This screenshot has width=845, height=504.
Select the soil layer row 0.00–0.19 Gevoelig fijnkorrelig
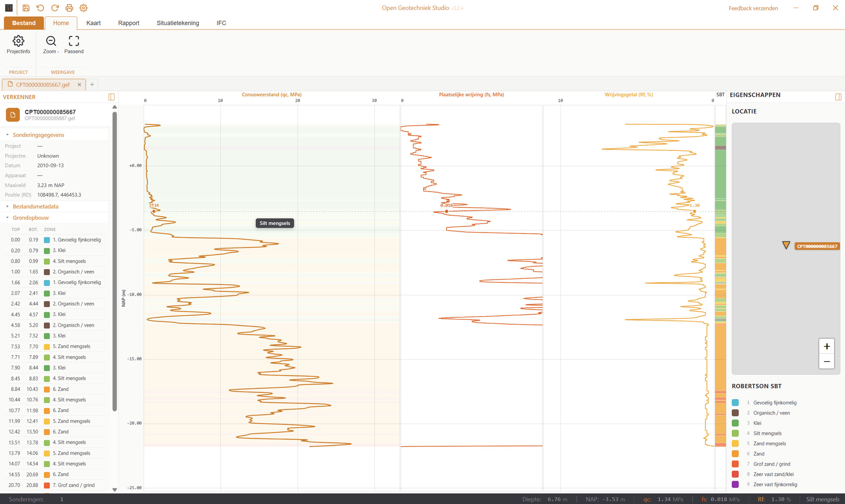[55, 240]
